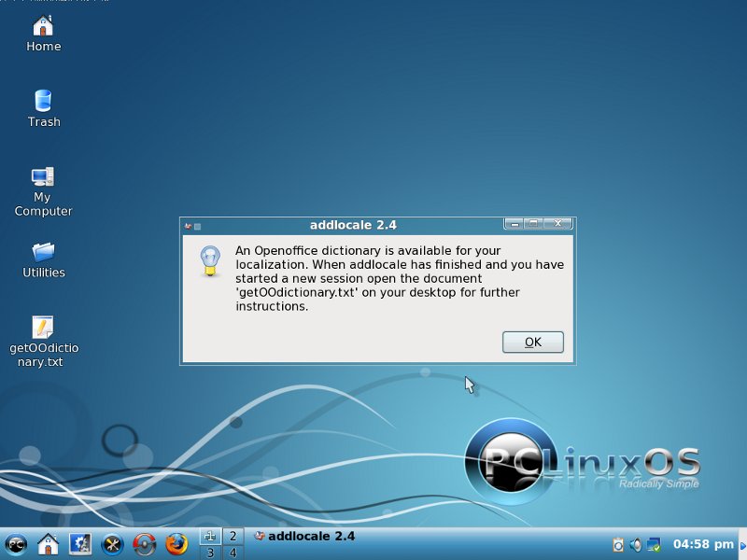The image size is (747, 560).
Task: Launch the Synaptic package manager in the taskbar
Action: pos(144,543)
